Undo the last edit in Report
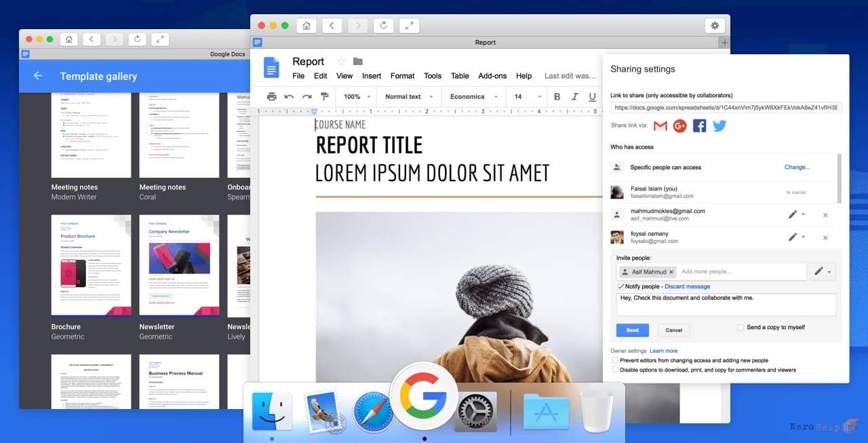 tap(289, 96)
